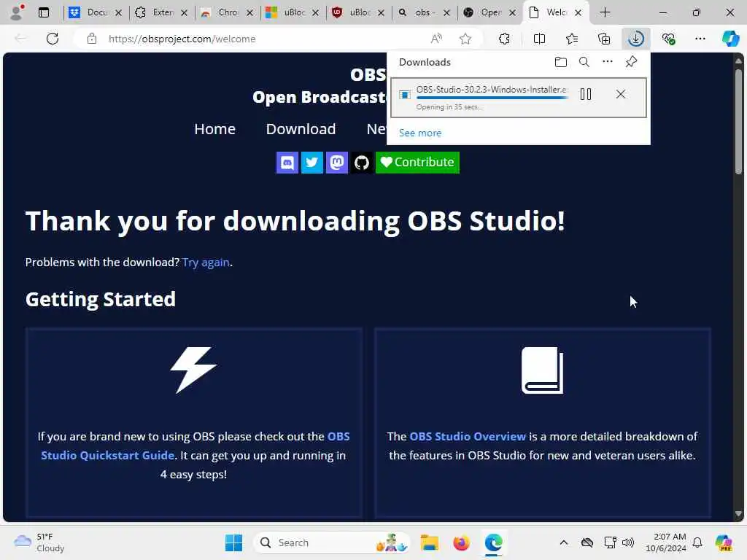
Task: Open the OBS Studio Overview link
Action: coord(468,436)
